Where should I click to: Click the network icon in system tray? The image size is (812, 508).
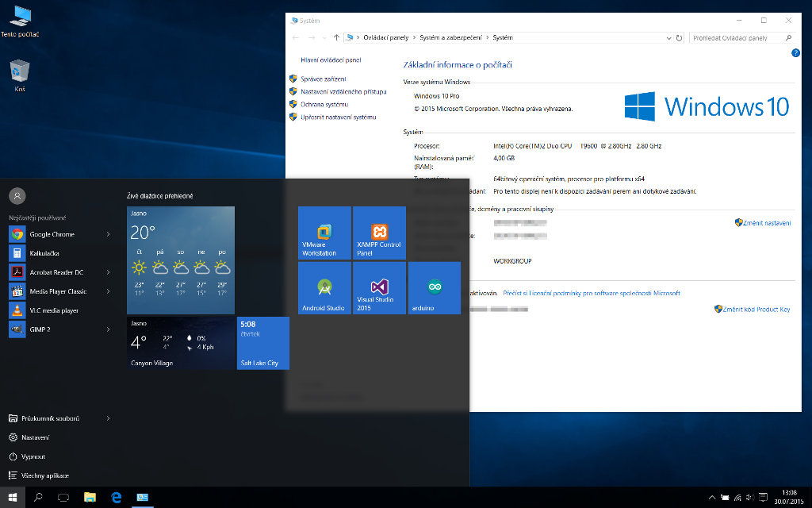[x=737, y=498]
